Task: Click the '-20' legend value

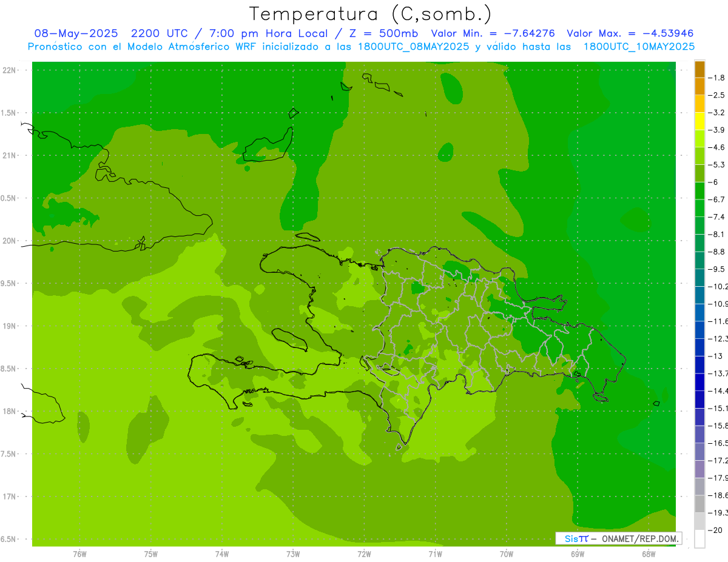Action: tap(716, 530)
